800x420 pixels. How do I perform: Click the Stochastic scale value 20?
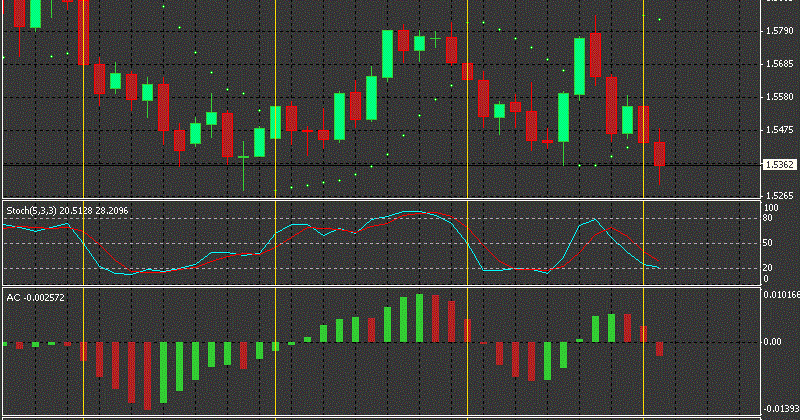coord(767,268)
